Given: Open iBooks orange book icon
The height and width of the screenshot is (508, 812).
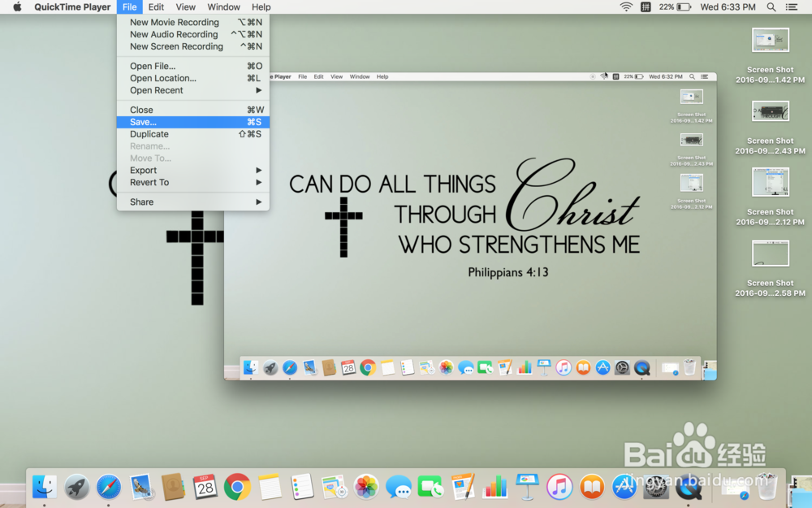Looking at the screenshot, I should (591, 487).
